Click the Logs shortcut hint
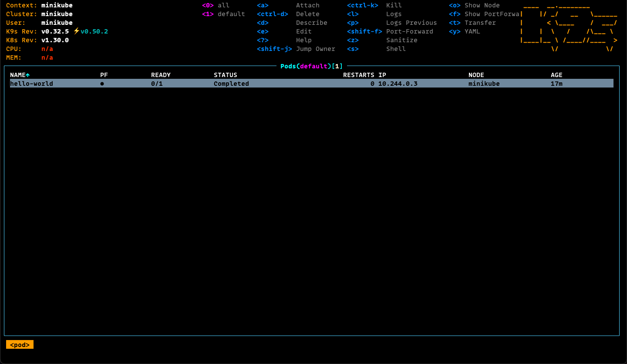Viewport: 627px width, 364px height. pos(394,14)
